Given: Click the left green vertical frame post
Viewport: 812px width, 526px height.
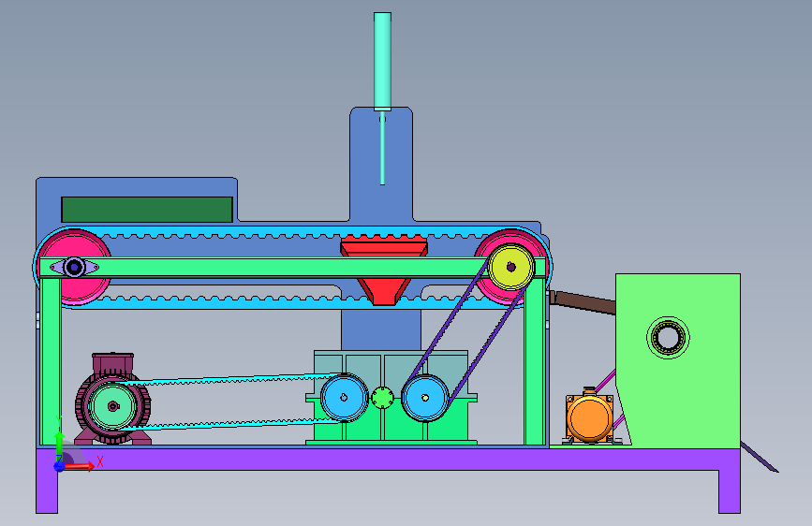Looking at the screenshot, I should (51, 361).
